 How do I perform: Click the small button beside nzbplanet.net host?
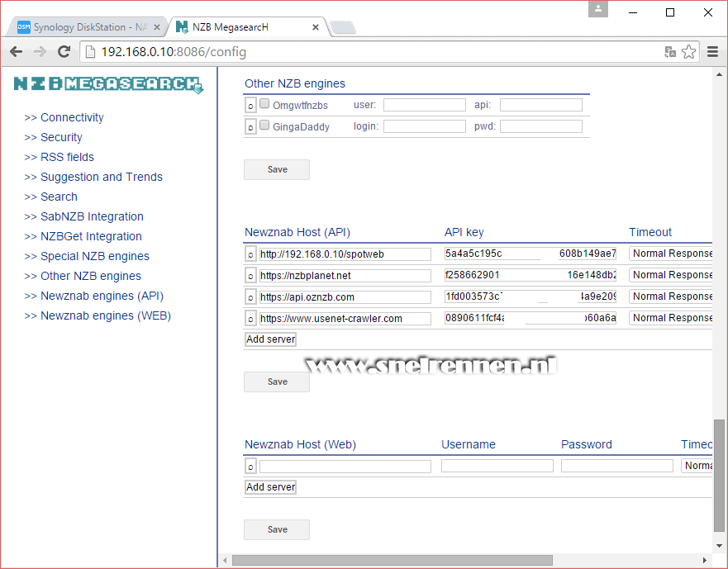tap(250, 276)
